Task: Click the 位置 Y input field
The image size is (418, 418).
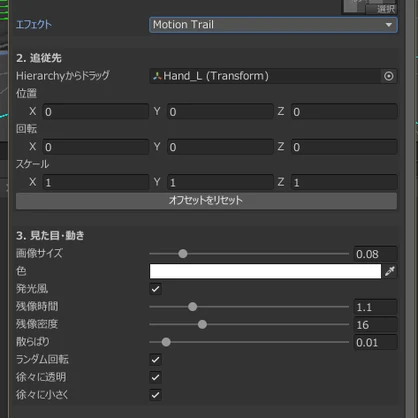Action: tap(220, 112)
